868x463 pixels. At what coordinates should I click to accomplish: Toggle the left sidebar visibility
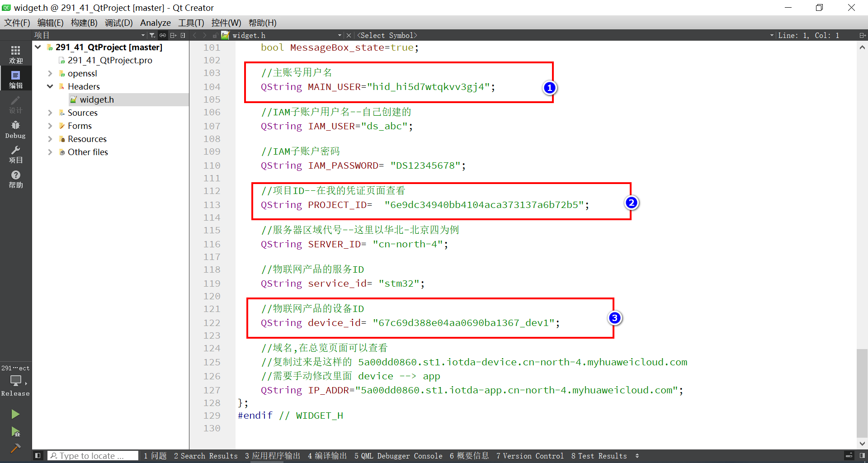(38, 456)
